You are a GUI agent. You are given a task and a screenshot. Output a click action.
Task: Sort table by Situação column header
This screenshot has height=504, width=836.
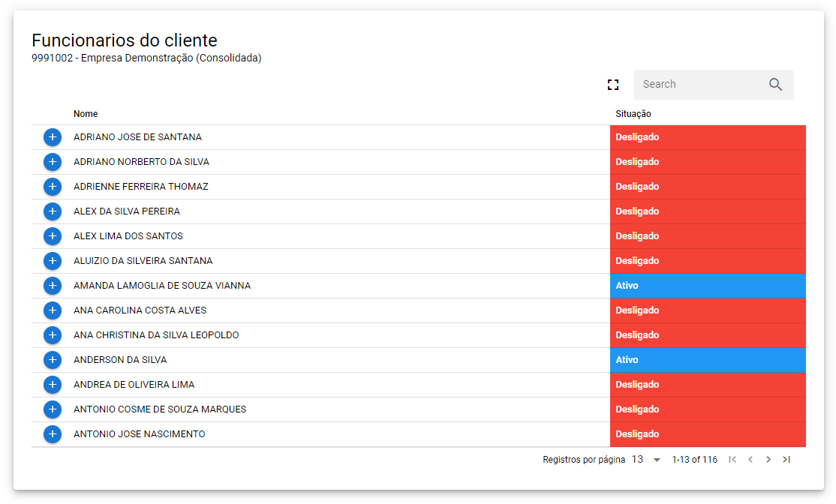633,114
